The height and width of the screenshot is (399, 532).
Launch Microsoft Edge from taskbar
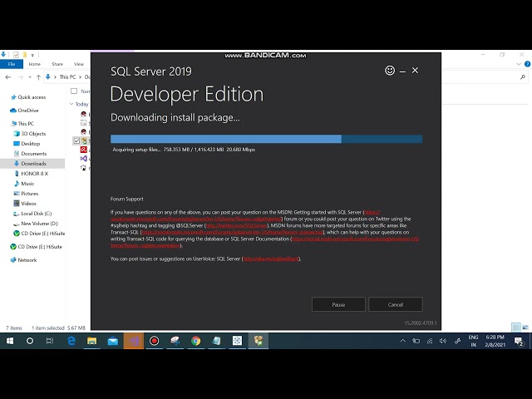[71, 341]
